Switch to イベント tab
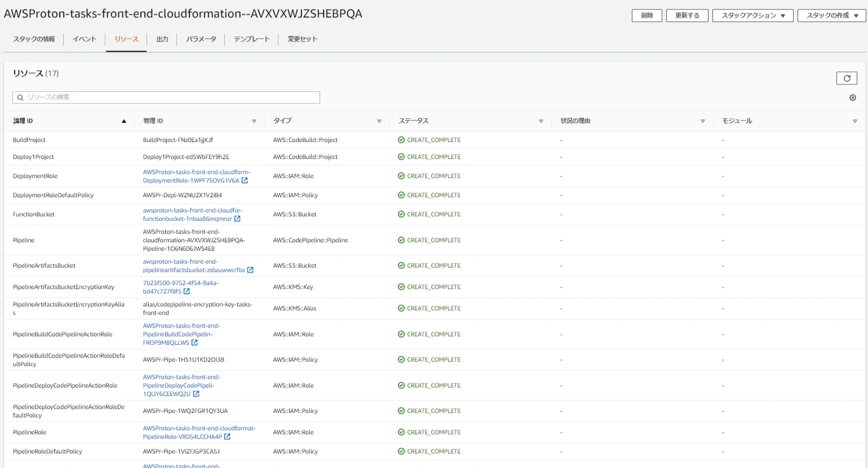Screen dimensions: 868x468 [85, 39]
